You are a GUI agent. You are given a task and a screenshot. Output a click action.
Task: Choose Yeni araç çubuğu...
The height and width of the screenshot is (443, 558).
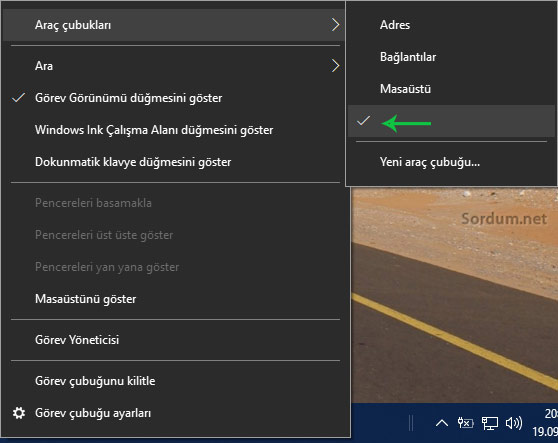tap(451, 162)
